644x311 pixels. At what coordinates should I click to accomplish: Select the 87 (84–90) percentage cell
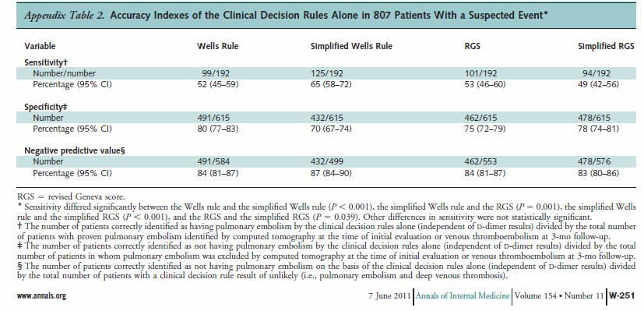[331, 173]
